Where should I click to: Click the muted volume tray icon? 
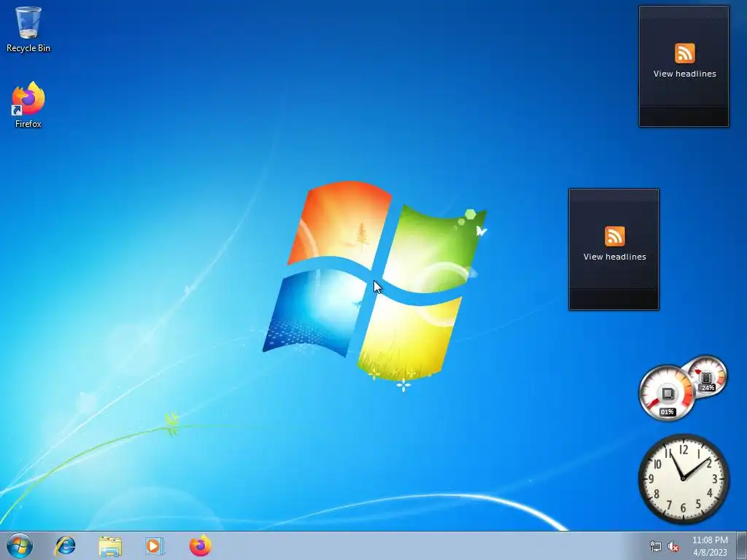coord(673,546)
